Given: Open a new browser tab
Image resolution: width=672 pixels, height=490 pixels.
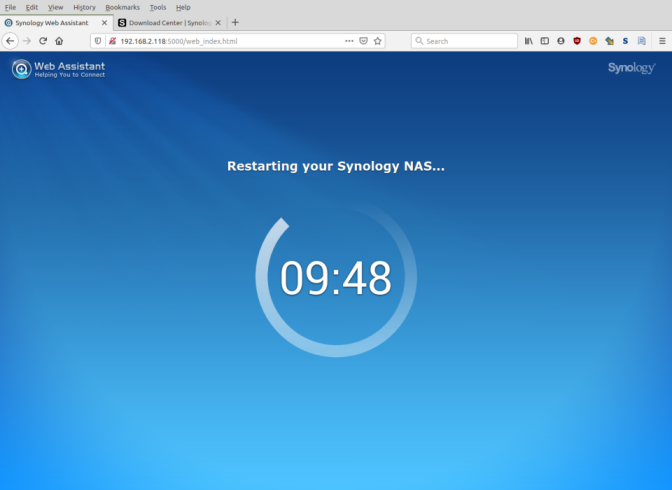Looking at the screenshot, I should point(235,23).
